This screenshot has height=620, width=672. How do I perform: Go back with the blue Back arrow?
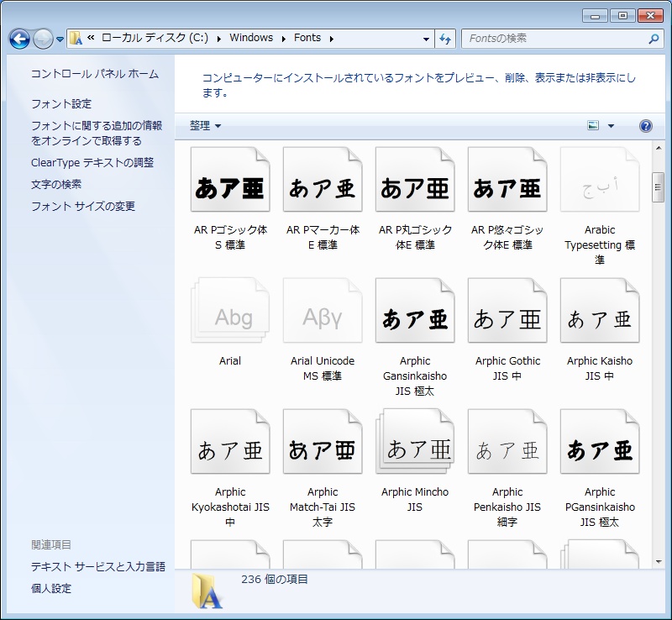[x=19, y=39]
